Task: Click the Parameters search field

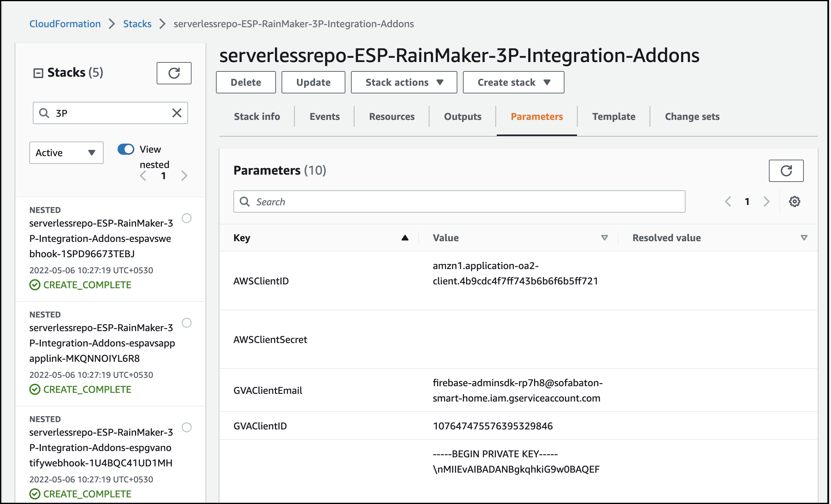Action: point(459,201)
